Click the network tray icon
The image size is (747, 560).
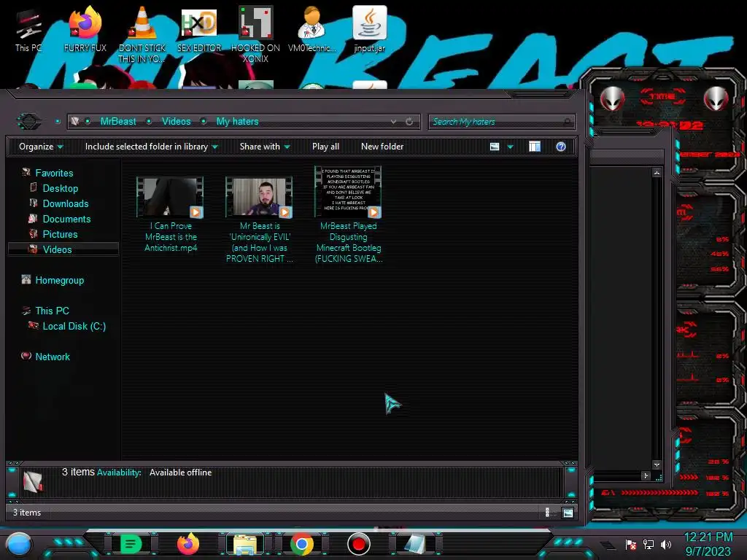tap(649, 544)
